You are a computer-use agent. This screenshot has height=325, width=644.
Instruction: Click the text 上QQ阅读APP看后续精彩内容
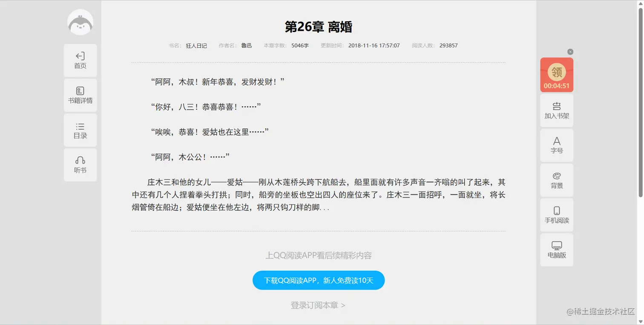point(319,255)
